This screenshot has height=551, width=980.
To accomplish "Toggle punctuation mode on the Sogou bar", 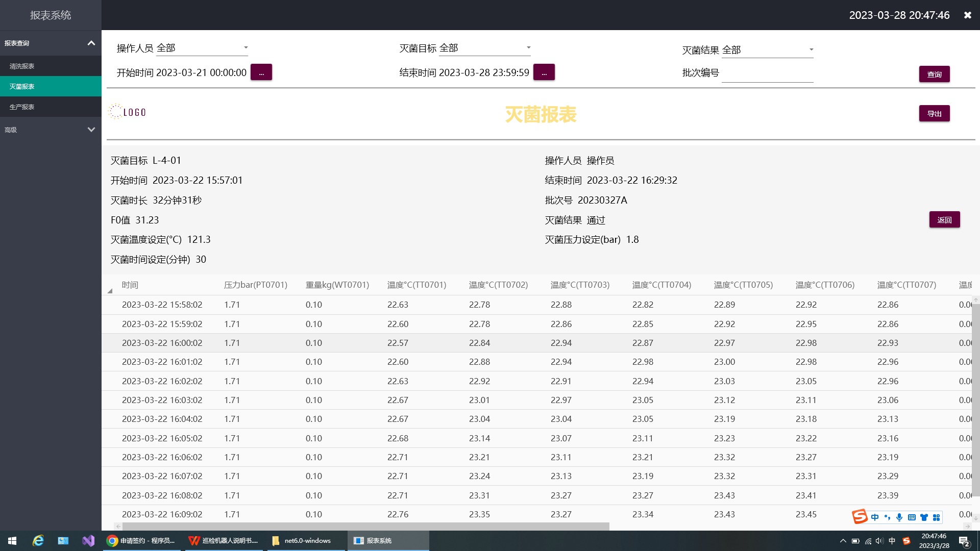I will click(887, 517).
